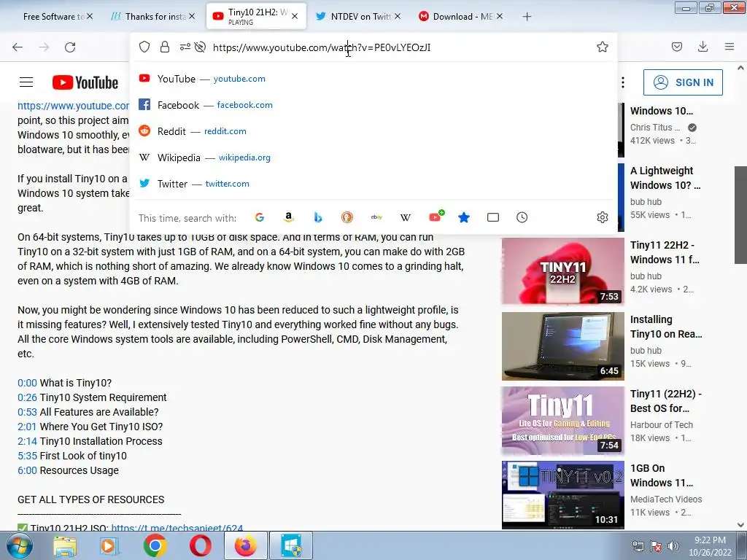Select the Facebook facebook.com suggestion

click(x=373, y=105)
